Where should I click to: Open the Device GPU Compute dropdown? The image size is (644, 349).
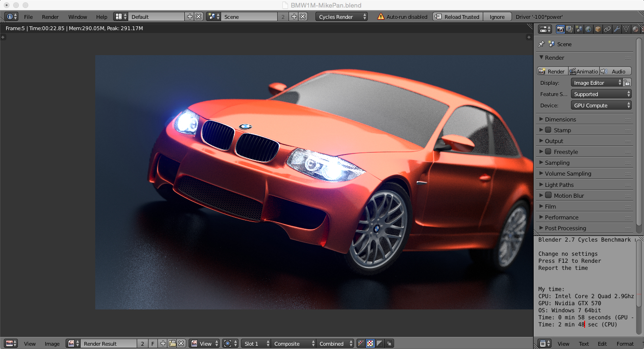[x=601, y=106]
